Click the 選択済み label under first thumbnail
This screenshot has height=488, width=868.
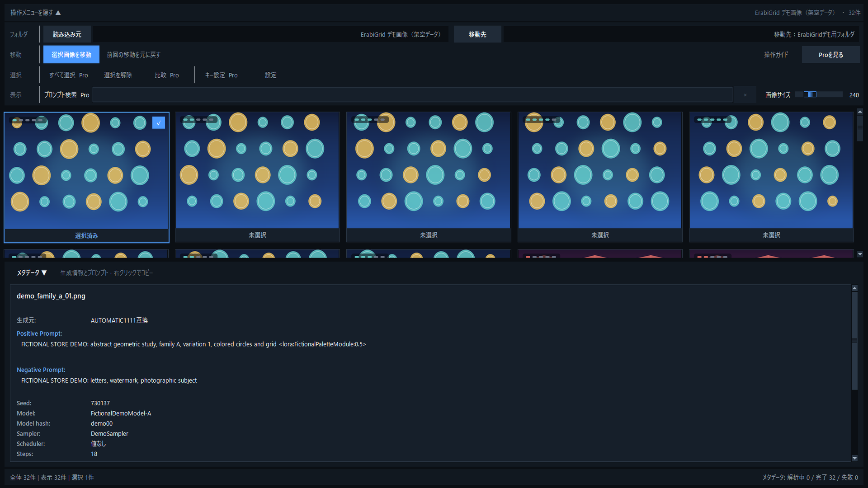86,235
